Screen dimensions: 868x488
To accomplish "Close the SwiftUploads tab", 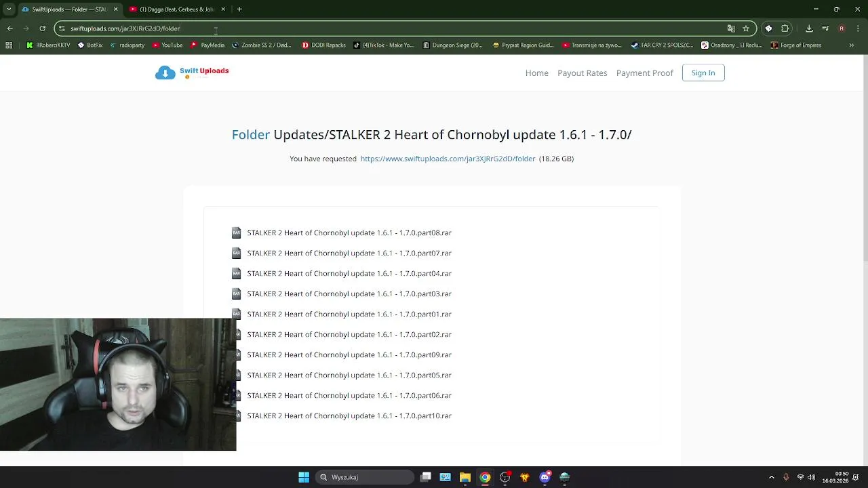I will [x=115, y=9].
